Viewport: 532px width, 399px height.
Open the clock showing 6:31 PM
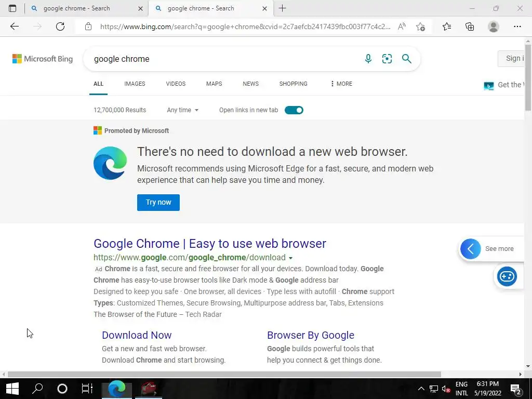pyautogui.click(x=487, y=389)
